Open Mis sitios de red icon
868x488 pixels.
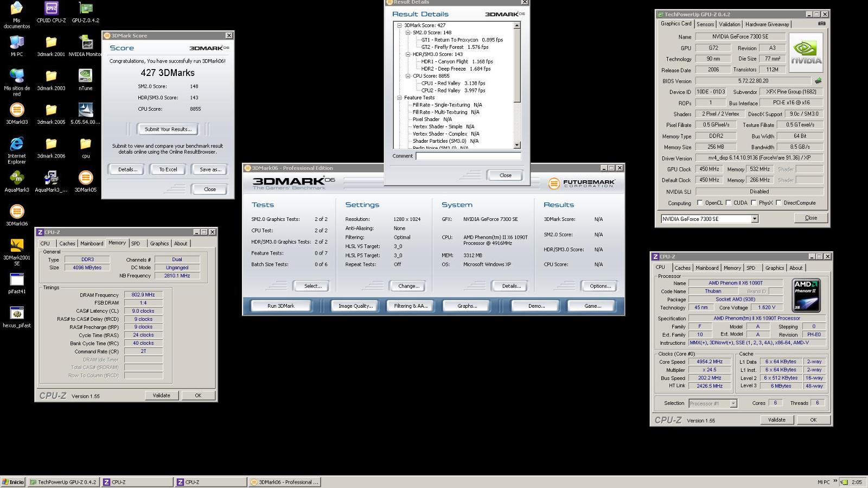(17, 83)
